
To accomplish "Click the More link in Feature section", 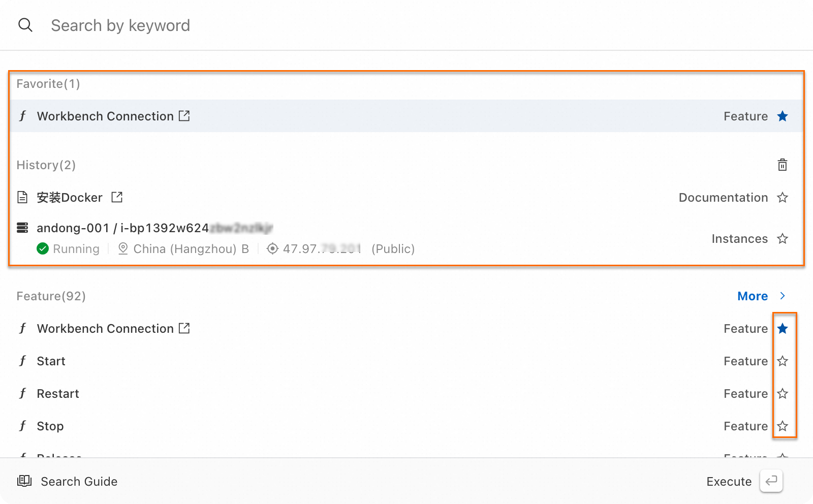I will point(752,296).
